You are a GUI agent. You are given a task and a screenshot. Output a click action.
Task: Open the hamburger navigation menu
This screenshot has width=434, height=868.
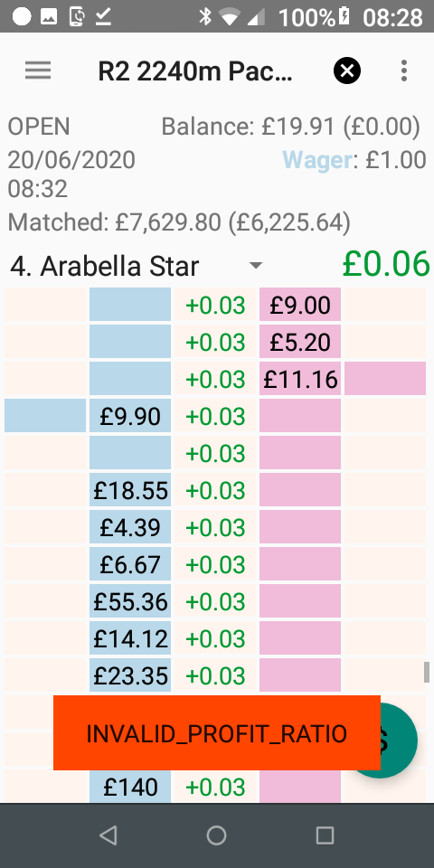point(38,71)
